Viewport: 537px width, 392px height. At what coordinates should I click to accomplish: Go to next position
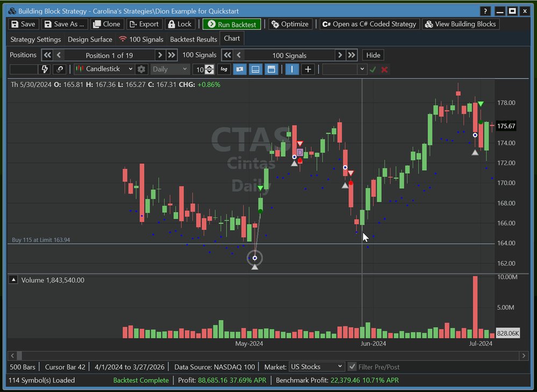(160, 55)
